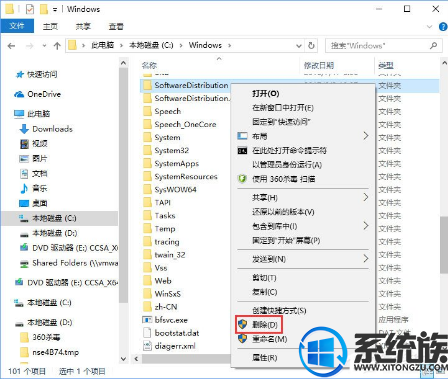Image resolution: width=448 pixels, height=380 pixels.
Task: Click chevron after Windows in address path
Action: click(x=229, y=45)
